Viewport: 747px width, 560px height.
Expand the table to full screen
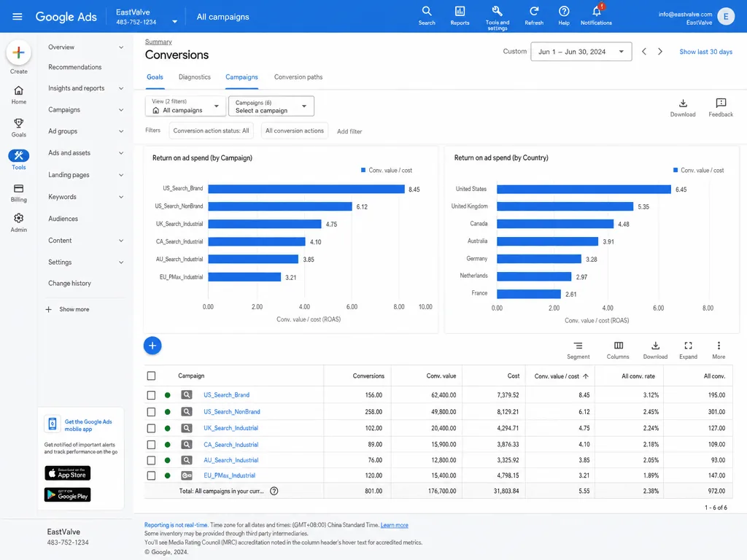[688, 350]
